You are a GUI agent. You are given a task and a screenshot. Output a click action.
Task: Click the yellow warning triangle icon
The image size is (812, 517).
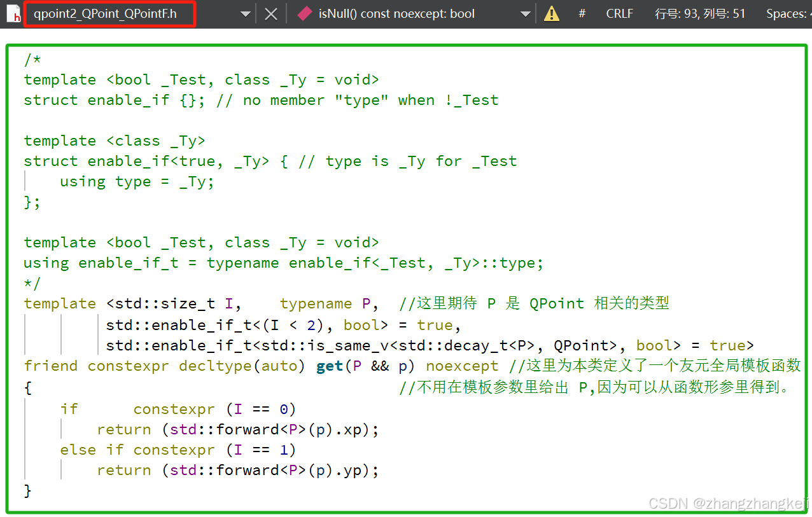[552, 13]
